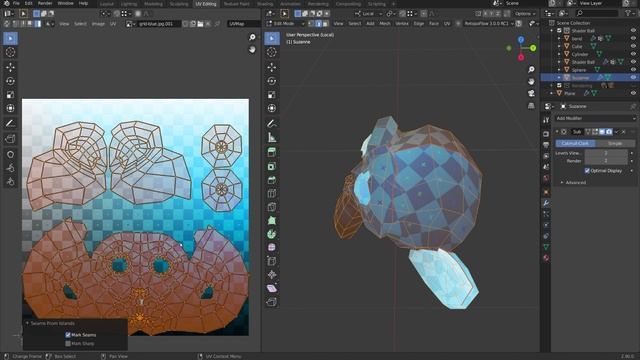Image resolution: width=640 pixels, height=360 pixels.
Task: Select the Pinch tool in UV editor
Action: (x=11, y=181)
